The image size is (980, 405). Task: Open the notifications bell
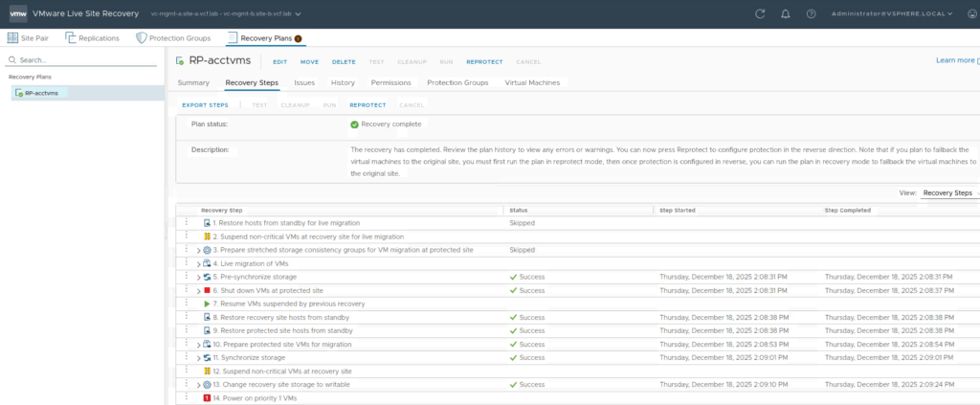click(786, 14)
